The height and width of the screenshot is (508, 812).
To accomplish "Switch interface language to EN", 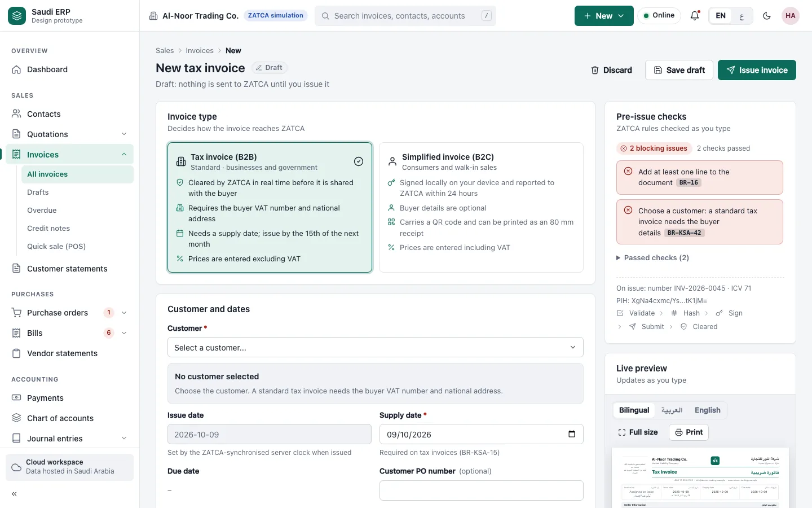I will [721, 16].
